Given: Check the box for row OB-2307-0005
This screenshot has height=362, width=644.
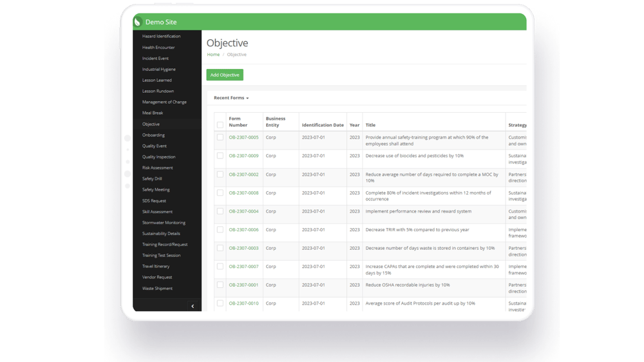Looking at the screenshot, I should 220,137.
